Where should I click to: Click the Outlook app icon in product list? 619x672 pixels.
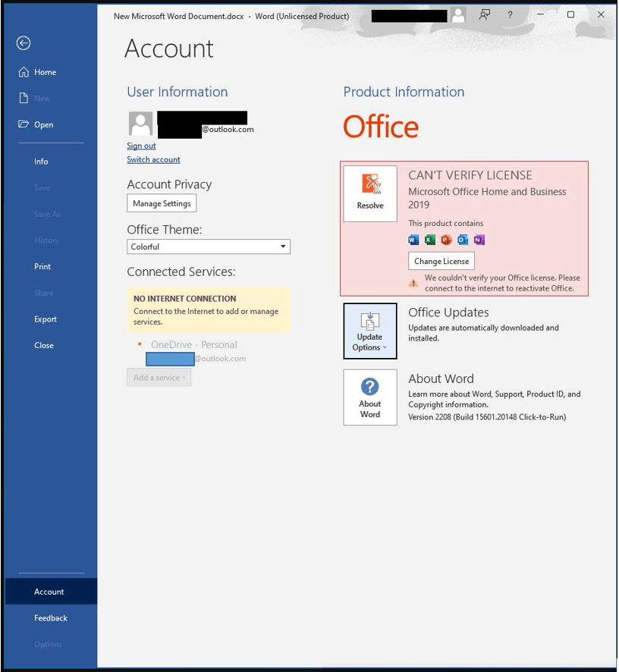(x=463, y=240)
